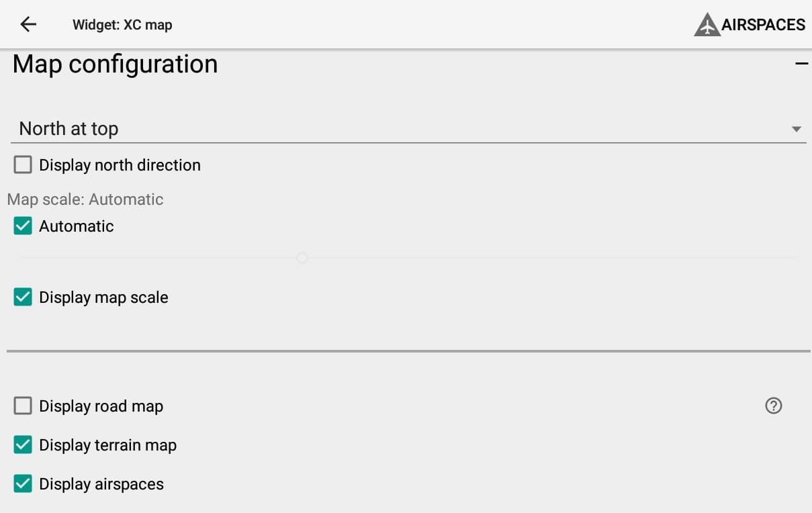Click the map scale slider track
The height and width of the screenshot is (513, 812).
tap(408, 258)
